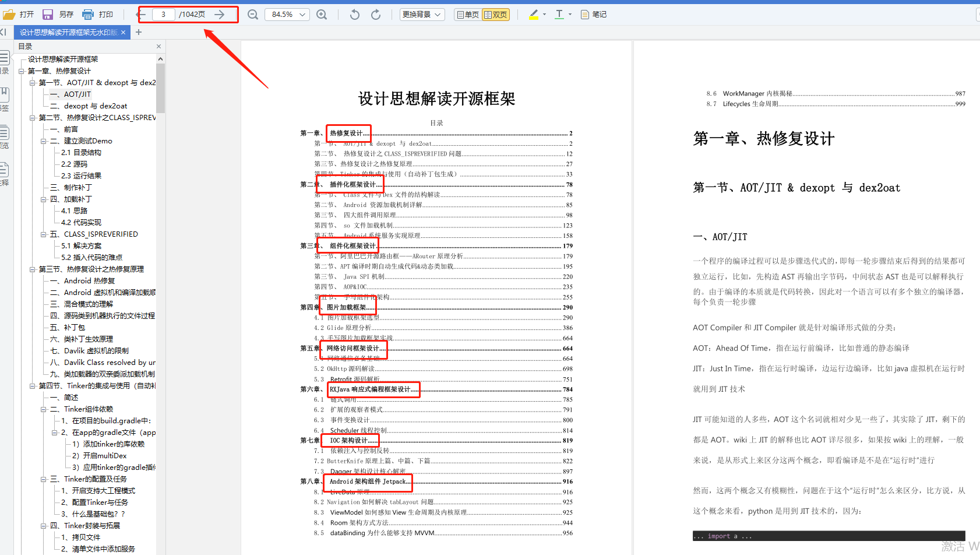Screen dimensions: 980x555
Task: Open the 目录 sidebar panel
Action: click(5, 58)
